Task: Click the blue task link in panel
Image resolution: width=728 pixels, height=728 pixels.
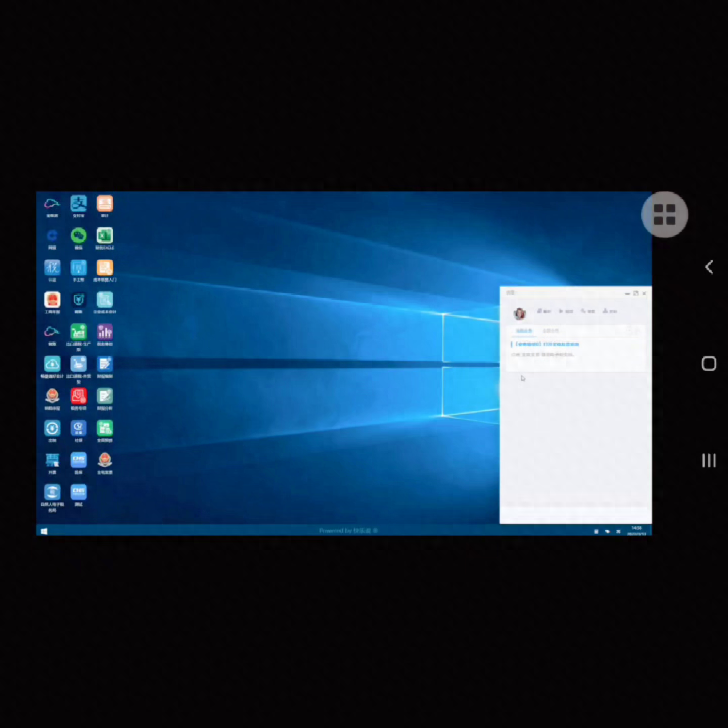Action: [547, 344]
